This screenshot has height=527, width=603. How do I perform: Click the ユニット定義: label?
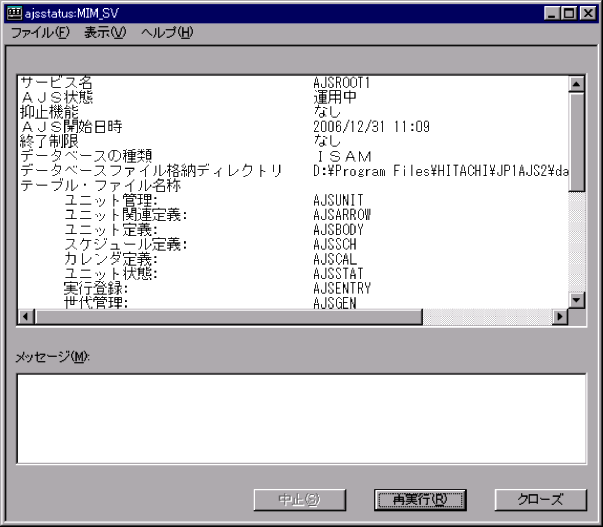(x=111, y=230)
